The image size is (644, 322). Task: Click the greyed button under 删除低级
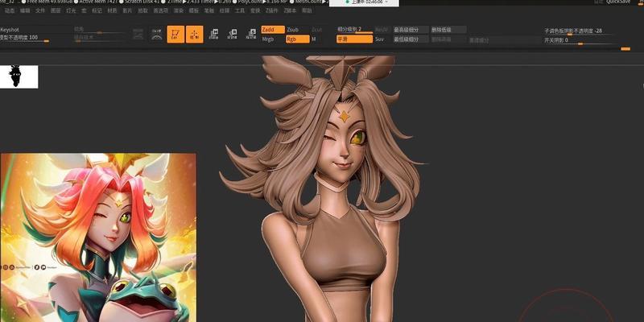tap(448, 39)
